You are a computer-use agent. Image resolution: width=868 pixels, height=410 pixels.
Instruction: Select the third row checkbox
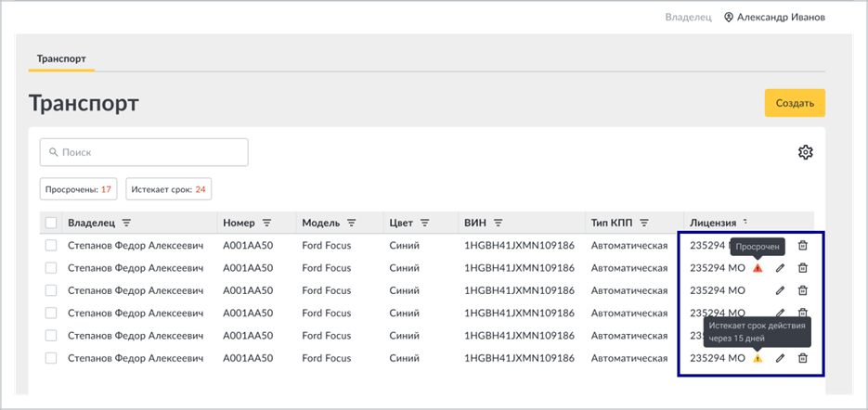point(51,290)
